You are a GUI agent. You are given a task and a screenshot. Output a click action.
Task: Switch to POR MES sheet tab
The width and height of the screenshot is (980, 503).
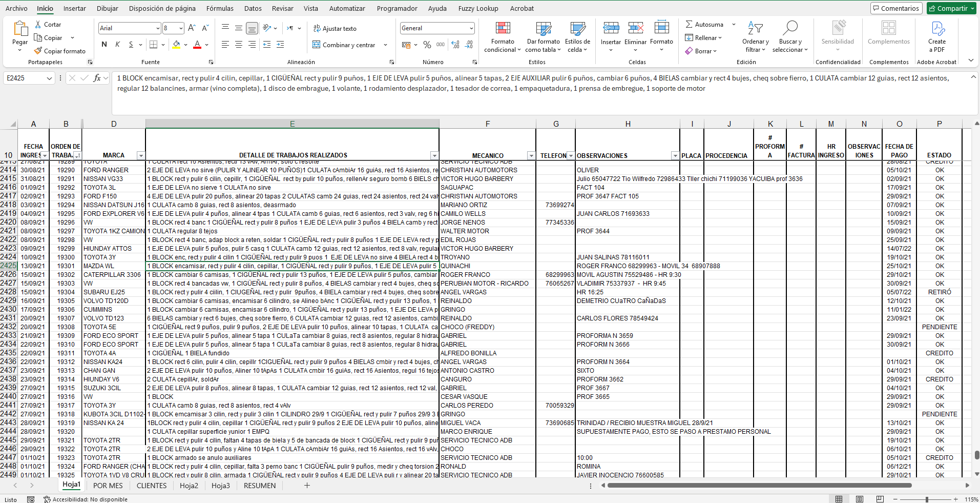108,486
